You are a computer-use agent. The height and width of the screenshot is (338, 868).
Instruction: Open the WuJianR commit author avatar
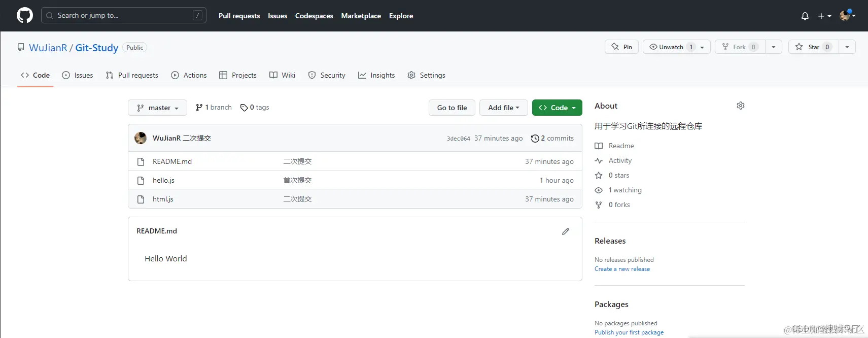[x=141, y=138]
